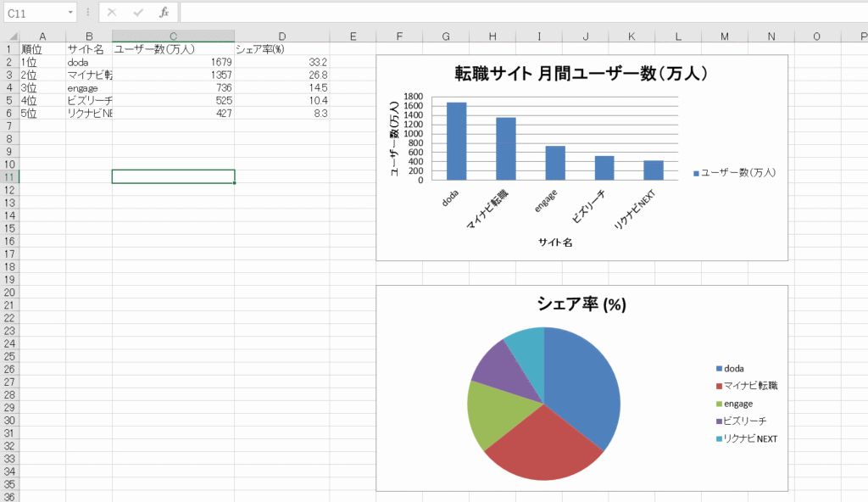Click the horizontal axis title サイト名

[x=554, y=243]
